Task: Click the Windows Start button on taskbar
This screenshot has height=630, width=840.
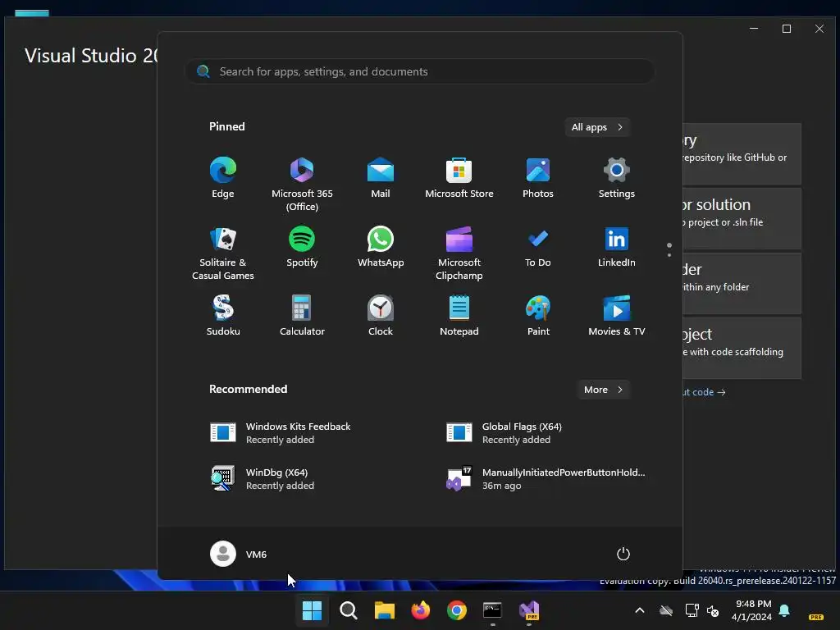Action: (x=312, y=610)
